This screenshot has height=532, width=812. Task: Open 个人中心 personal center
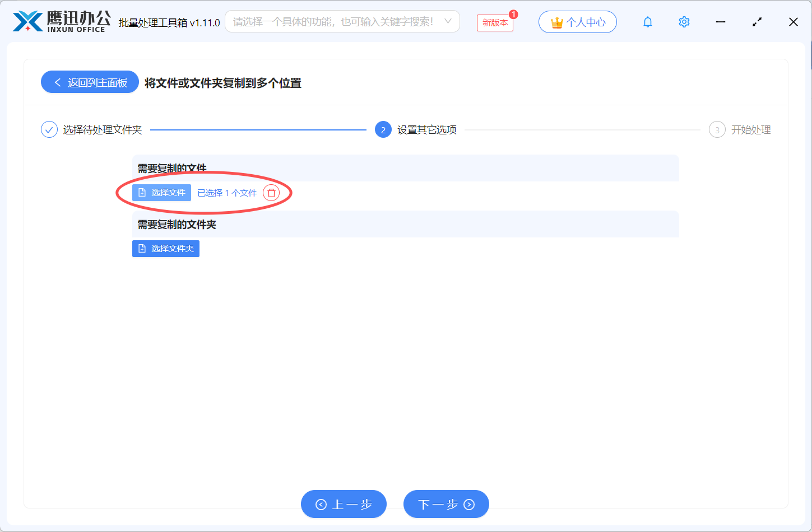(577, 22)
